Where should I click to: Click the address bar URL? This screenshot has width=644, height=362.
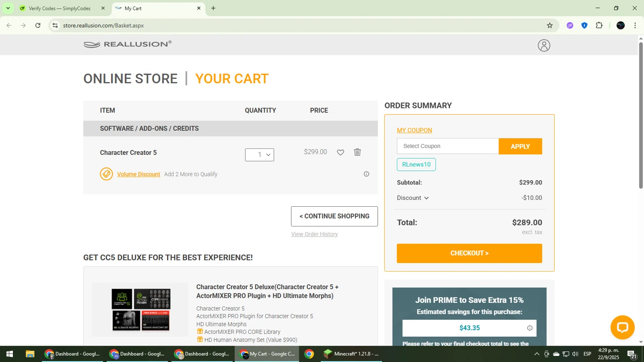point(103,25)
